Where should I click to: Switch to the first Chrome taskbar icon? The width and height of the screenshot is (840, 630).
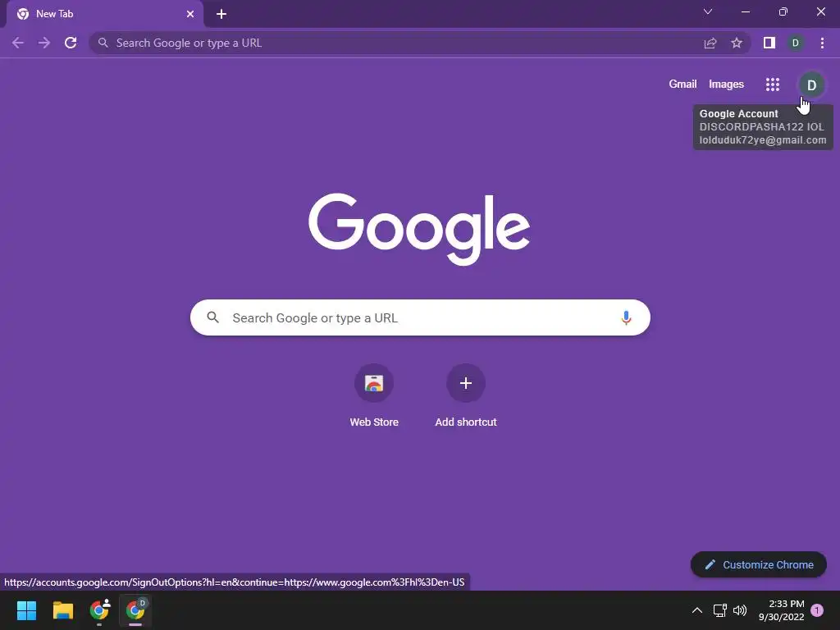99,610
